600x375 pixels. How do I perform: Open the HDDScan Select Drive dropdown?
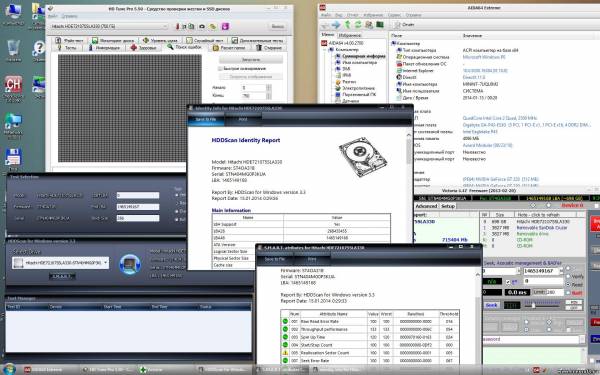click(x=60, y=263)
